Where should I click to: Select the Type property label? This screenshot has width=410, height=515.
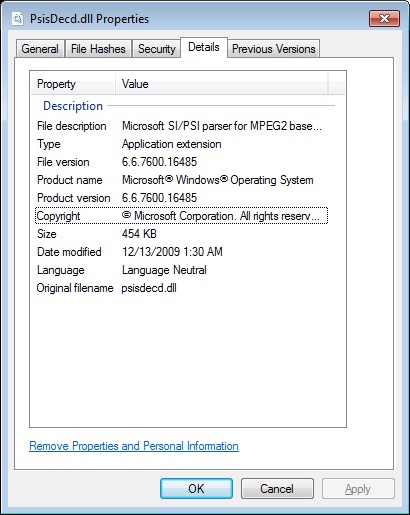click(x=49, y=144)
